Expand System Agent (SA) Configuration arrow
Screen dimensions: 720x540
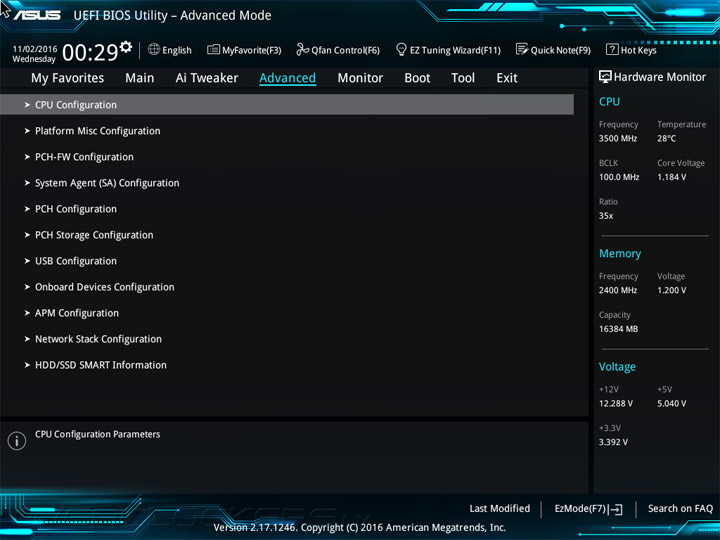coord(27,183)
